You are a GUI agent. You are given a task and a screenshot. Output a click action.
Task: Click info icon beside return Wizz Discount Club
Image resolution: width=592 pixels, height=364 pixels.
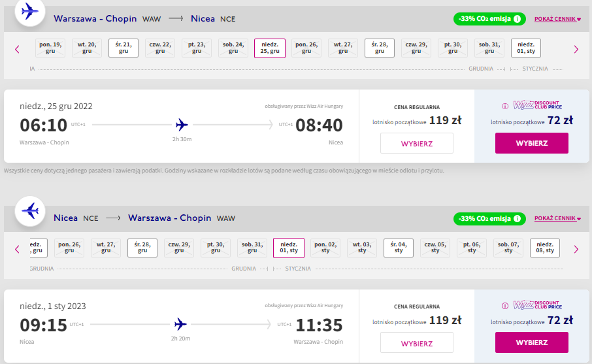(505, 306)
